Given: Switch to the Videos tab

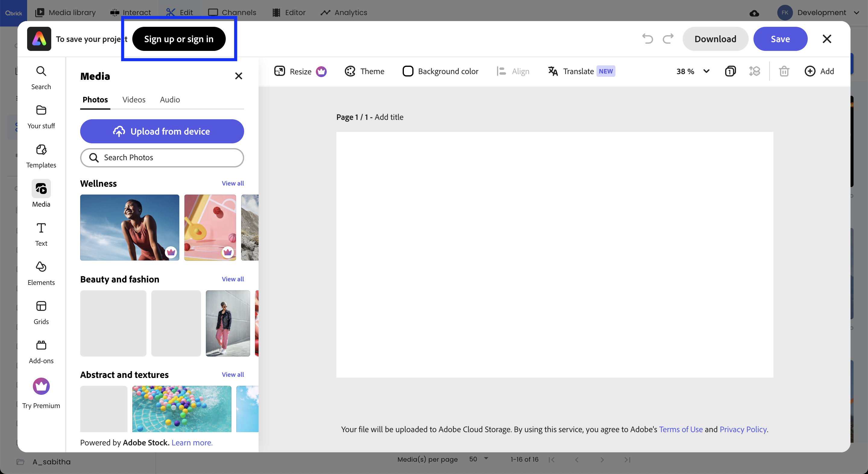Looking at the screenshot, I should tap(134, 100).
